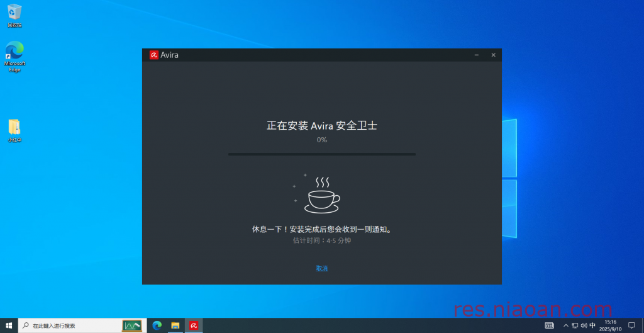The width and height of the screenshot is (644, 333).
Task: Select the Microsoft Edge desktop shortcut
Action: (14, 56)
